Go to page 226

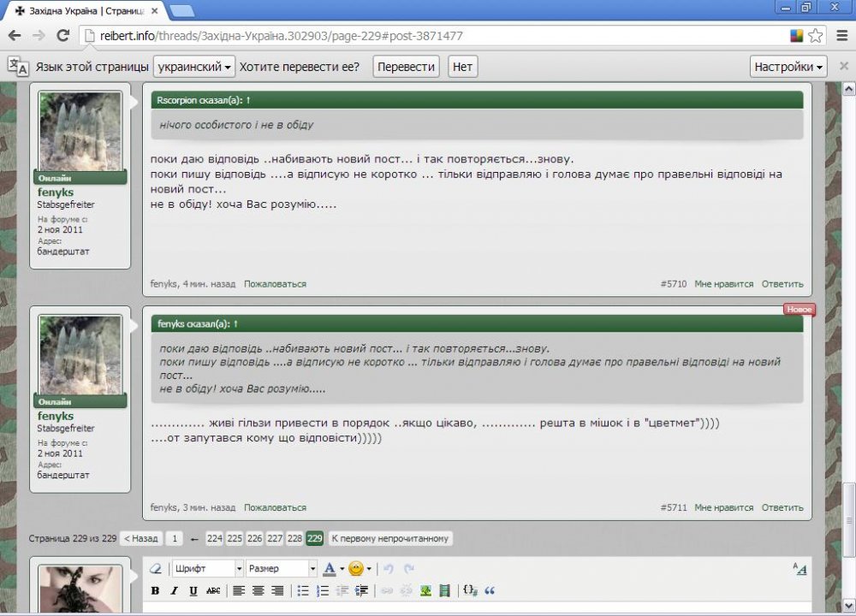[x=254, y=538]
